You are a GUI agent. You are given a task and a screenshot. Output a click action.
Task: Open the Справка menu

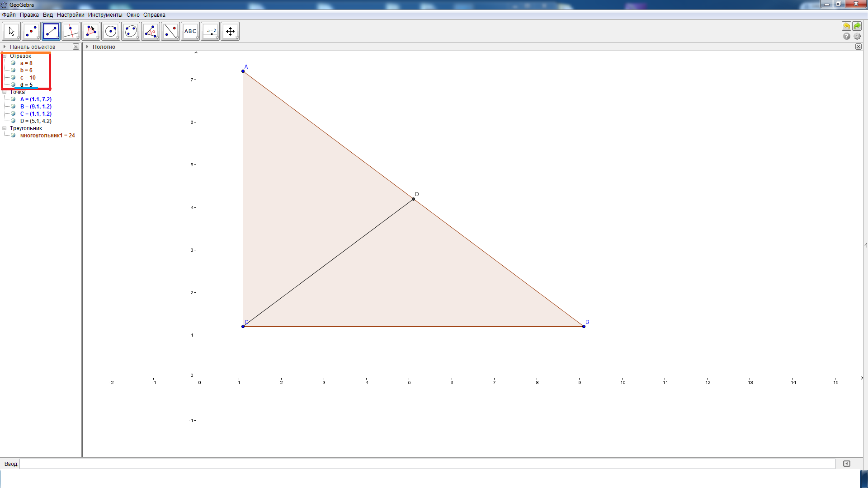pyautogui.click(x=155, y=15)
